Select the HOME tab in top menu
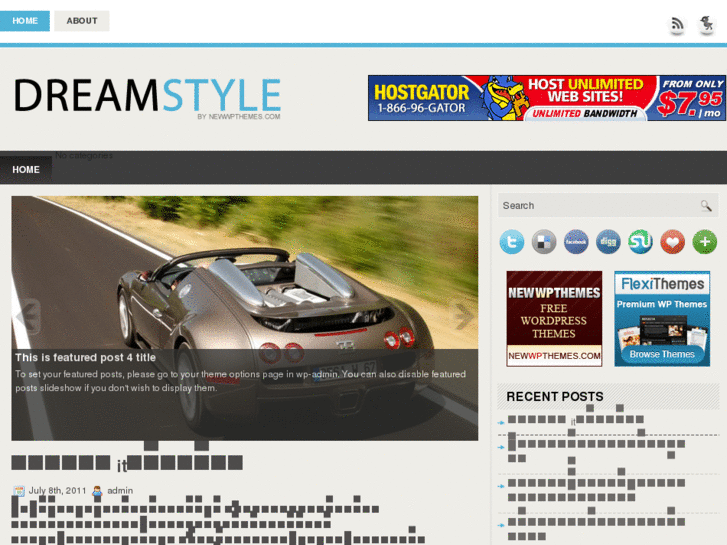 pos(25,21)
